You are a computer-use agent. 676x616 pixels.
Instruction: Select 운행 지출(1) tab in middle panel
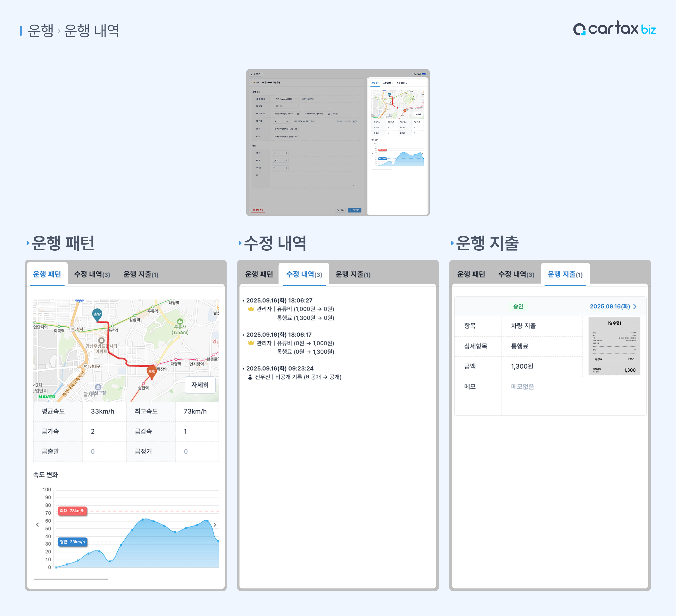point(353,274)
